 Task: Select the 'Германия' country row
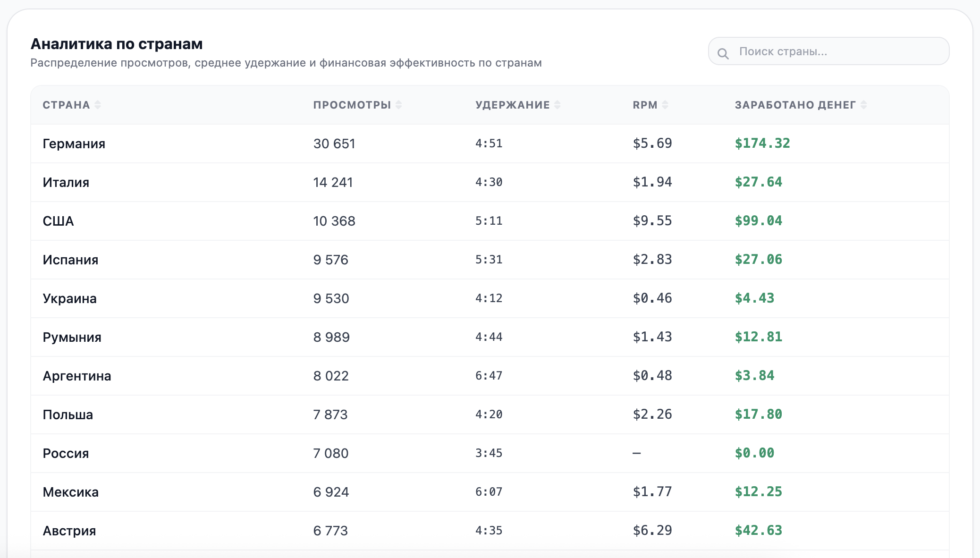tap(490, 144)
